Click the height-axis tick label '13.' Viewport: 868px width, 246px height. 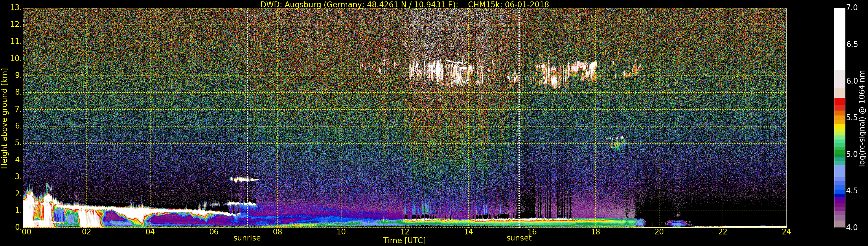point(16,8)
